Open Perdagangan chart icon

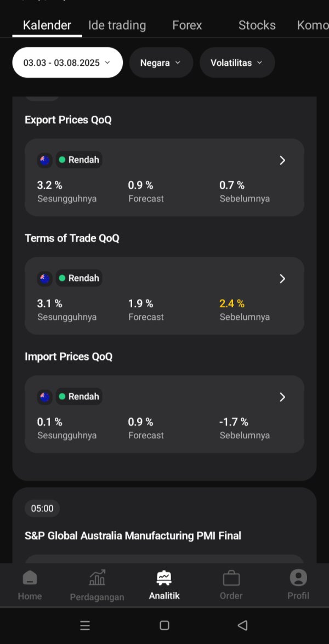[97, 578]
